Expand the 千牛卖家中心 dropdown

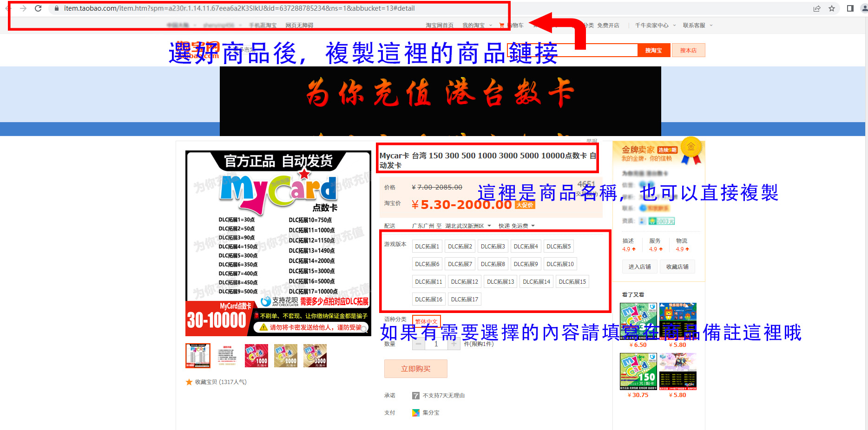coord(655,26)
